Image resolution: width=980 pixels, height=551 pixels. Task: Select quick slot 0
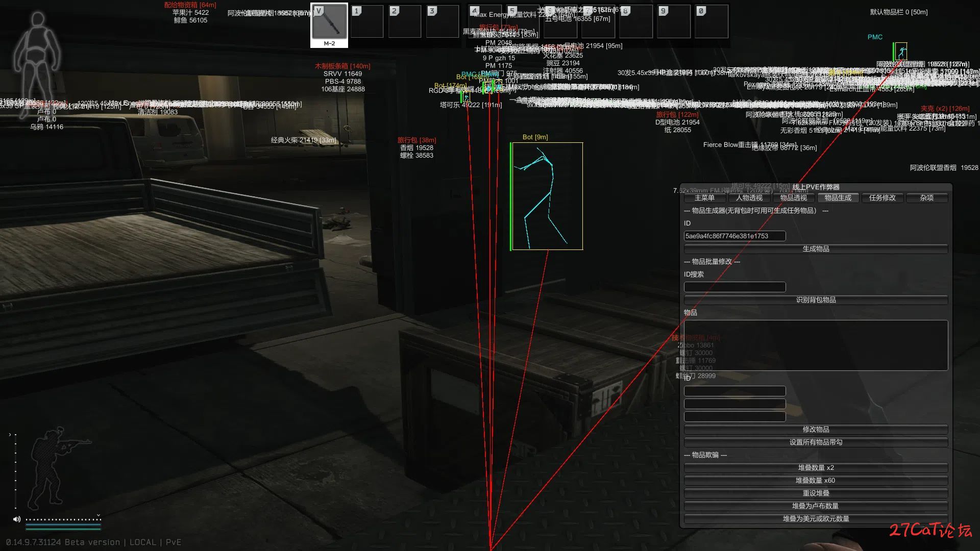click(712, 21)
